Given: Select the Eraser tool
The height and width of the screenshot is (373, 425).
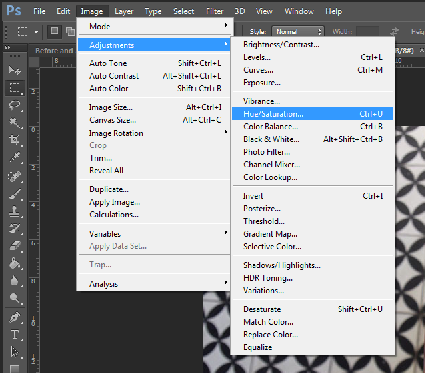Looking at the screenshot, I should tap(14, 246).
